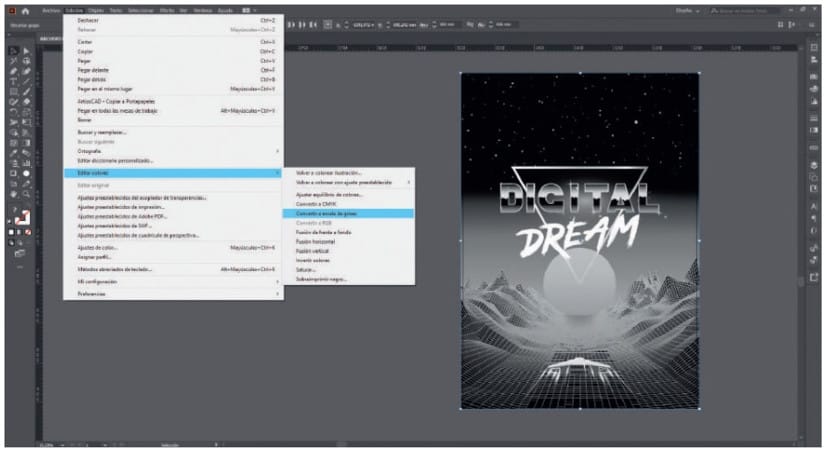The image size is (827, 451).
Task: Open the Diseño workspace dropdown
Action: pos(690,10)
